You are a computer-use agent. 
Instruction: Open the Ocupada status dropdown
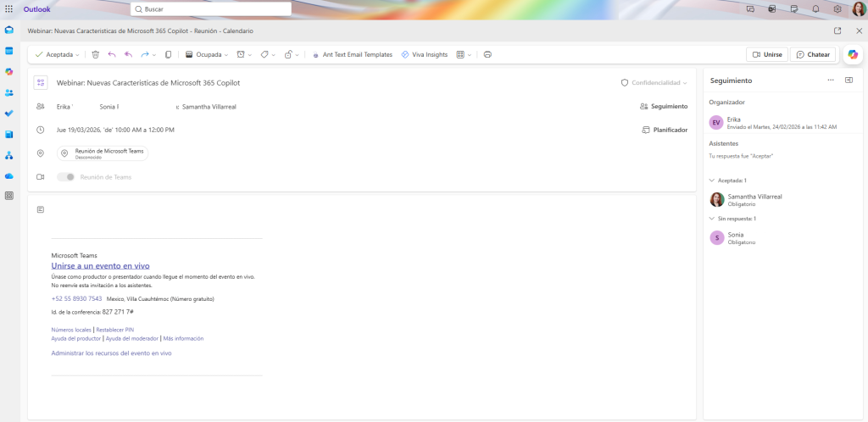pos(208,54)
